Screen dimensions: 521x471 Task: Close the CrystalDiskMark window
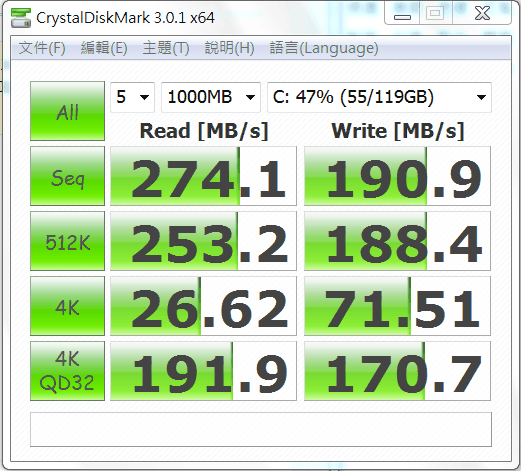coord(482,13)
